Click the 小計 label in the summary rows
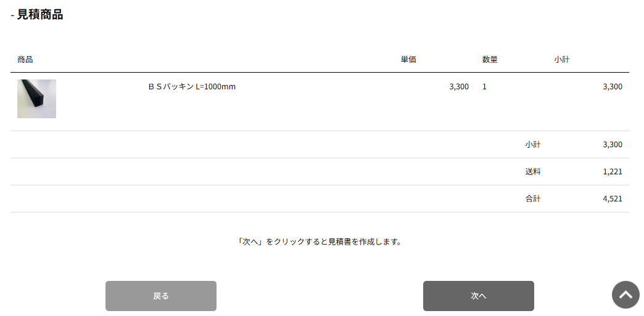 click(x=533, y=145)
